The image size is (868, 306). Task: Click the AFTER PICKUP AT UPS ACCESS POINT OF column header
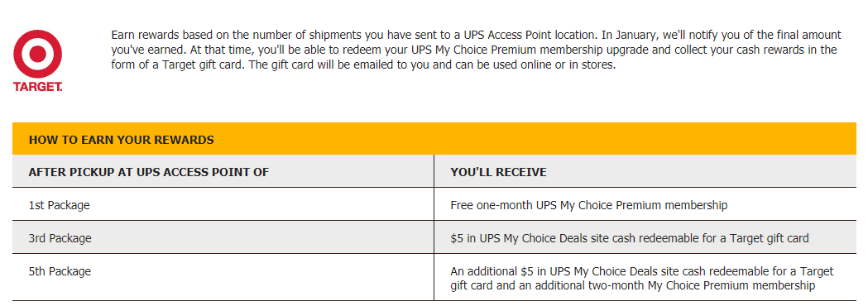click(x=149, y=172)
